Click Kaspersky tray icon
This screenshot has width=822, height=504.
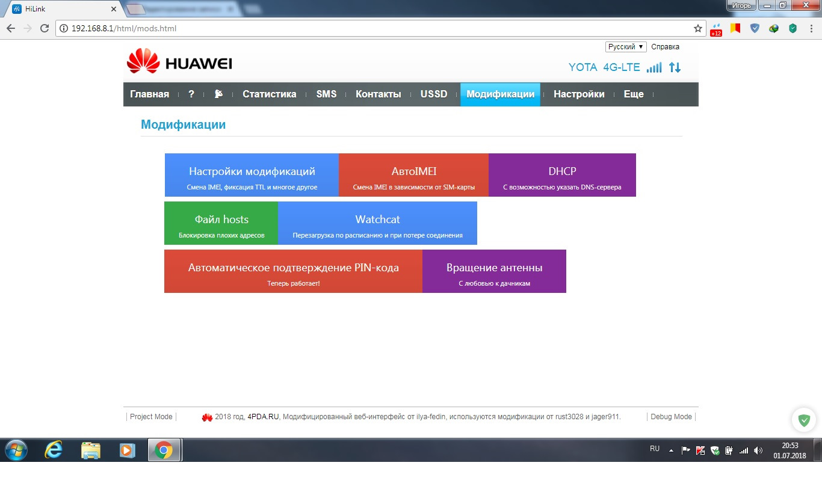700,450
